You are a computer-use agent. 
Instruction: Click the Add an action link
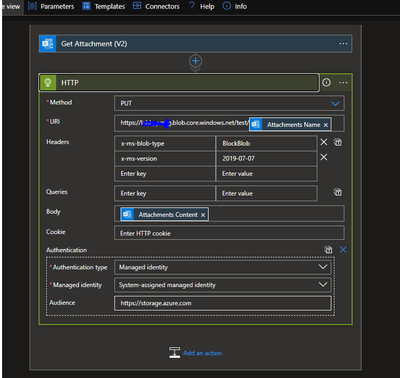tap(202, 353)
